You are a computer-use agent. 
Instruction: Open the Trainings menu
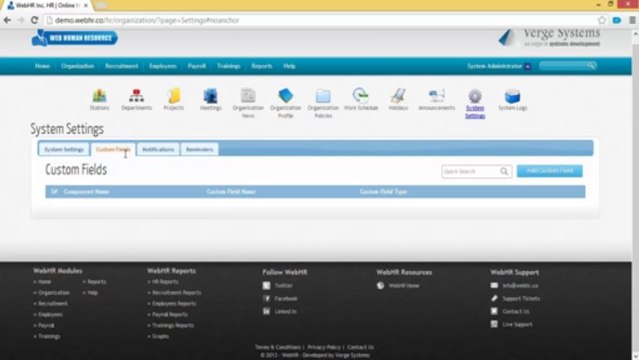point(228,66)
